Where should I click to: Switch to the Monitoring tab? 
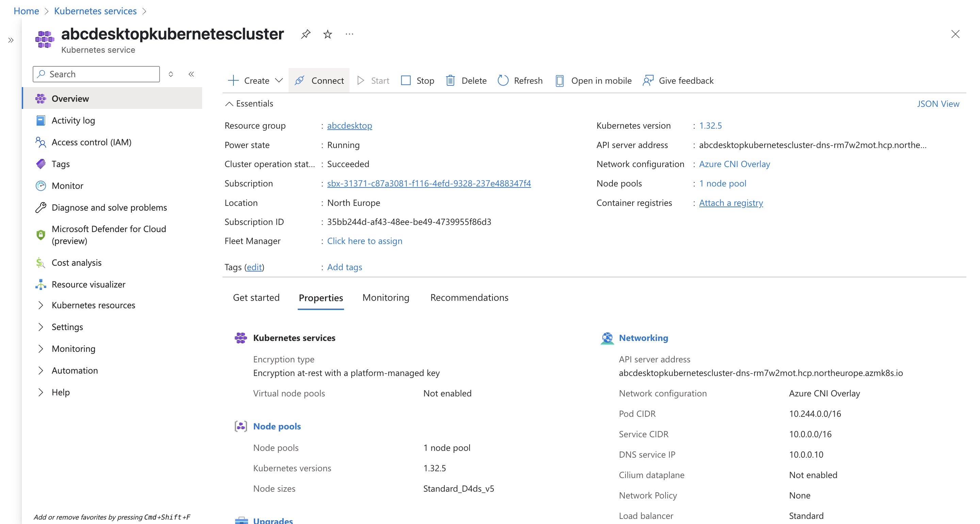(x=386, y=298)
